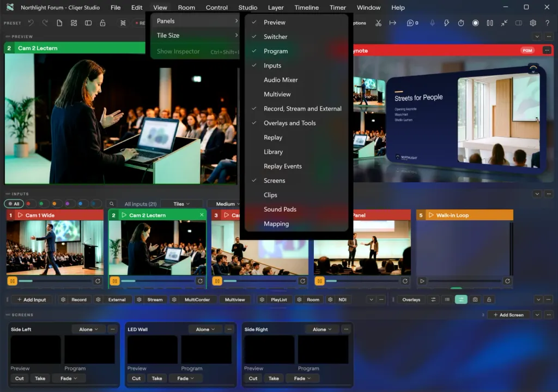Viewport: 558px width, 392px height.
Task: Click the Cliqer logo icon in toolbar
Action: (x=123, y=23)
